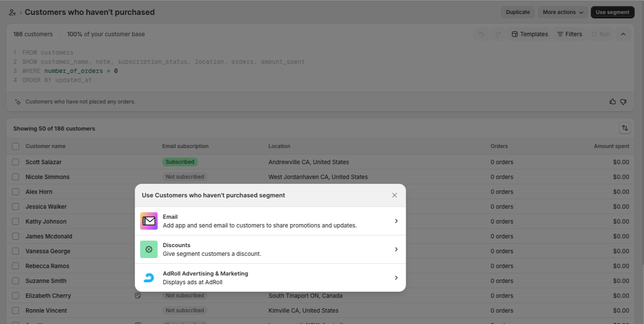The height and width of the screenshot is (324, 644).
Task: Click the thumbs up feedback icon
Action: [x=613, y=102]
